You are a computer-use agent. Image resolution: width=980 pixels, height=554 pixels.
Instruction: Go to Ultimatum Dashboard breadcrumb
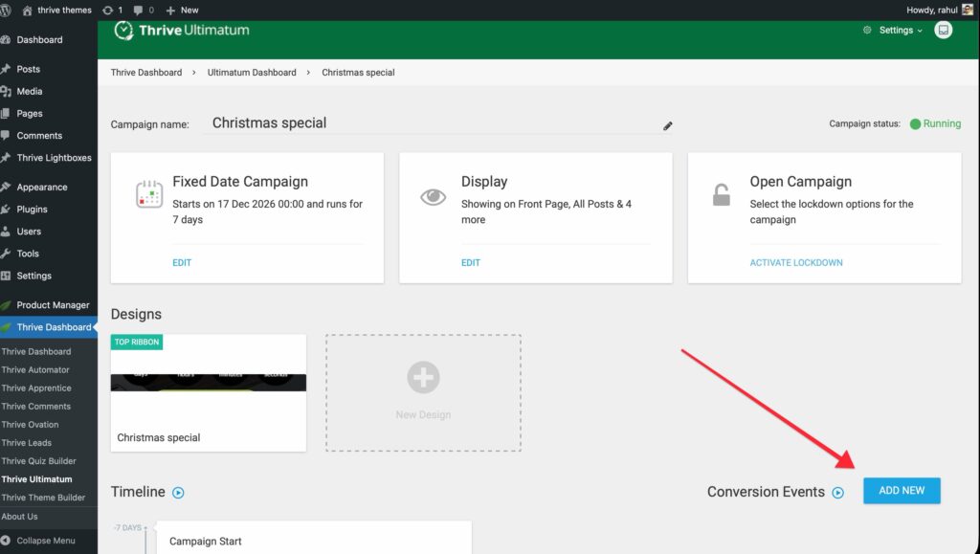pyautogui.click(x=252, y=73)
